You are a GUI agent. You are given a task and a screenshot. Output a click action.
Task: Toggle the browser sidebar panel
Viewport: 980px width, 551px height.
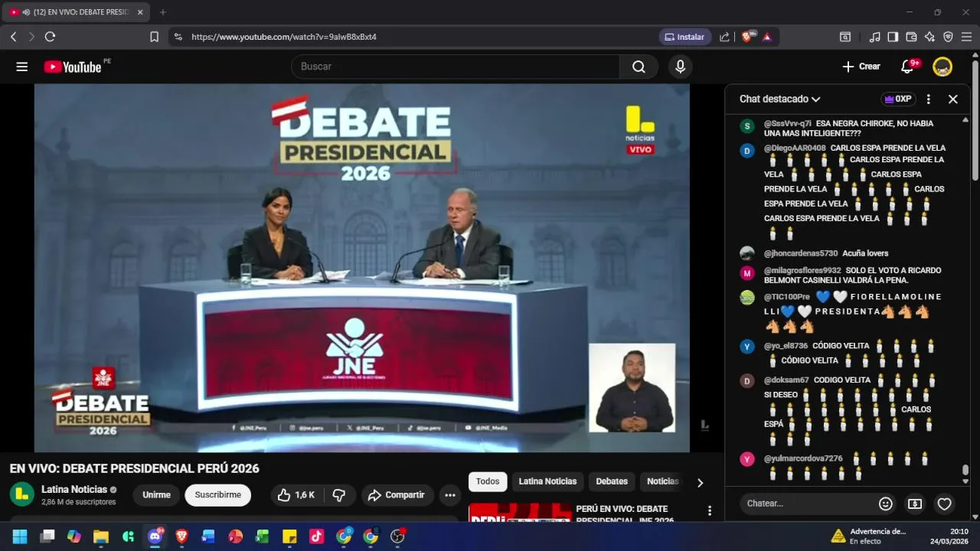point(893,37)
